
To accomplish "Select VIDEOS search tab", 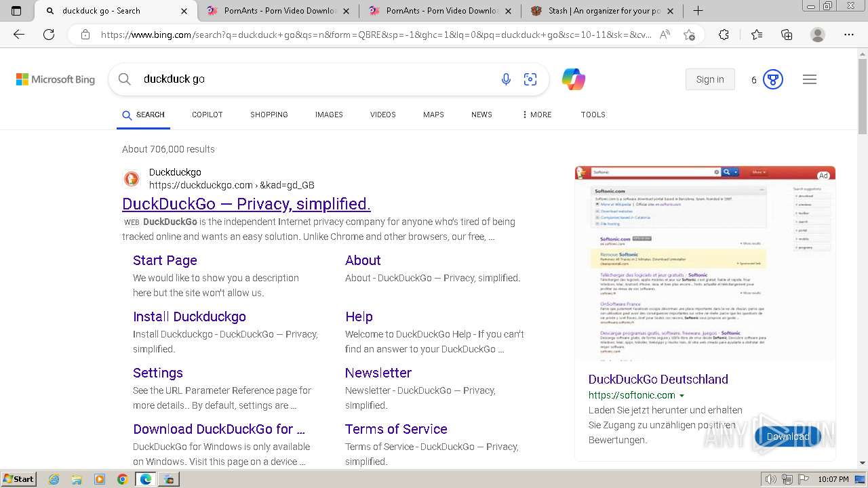I will click(x=383, y=115).
